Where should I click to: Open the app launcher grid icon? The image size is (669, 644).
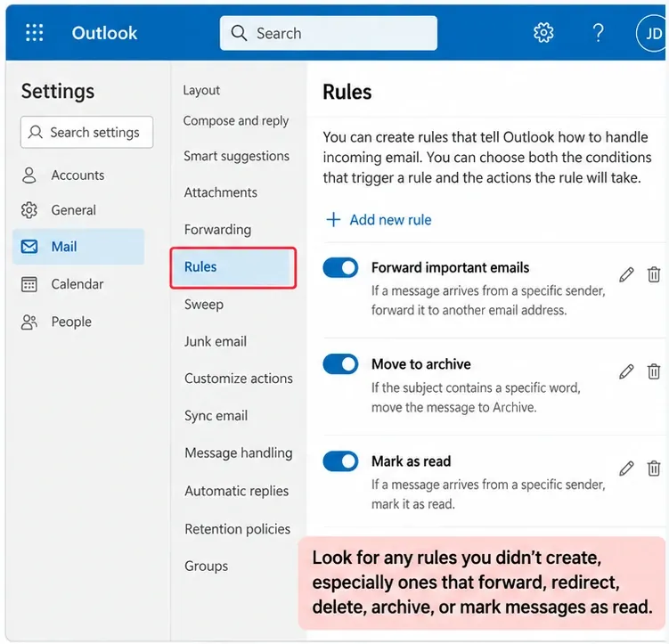(x=34, y=33)
